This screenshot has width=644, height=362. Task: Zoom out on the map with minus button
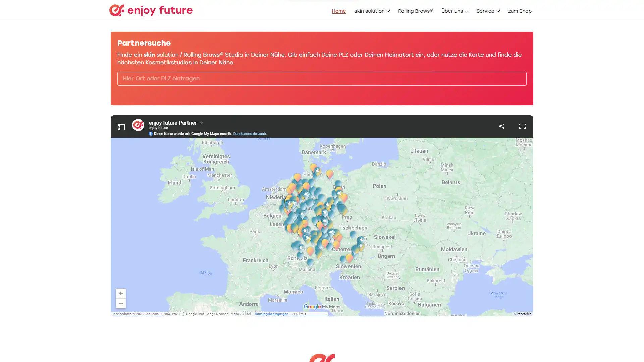click(121, 304)
